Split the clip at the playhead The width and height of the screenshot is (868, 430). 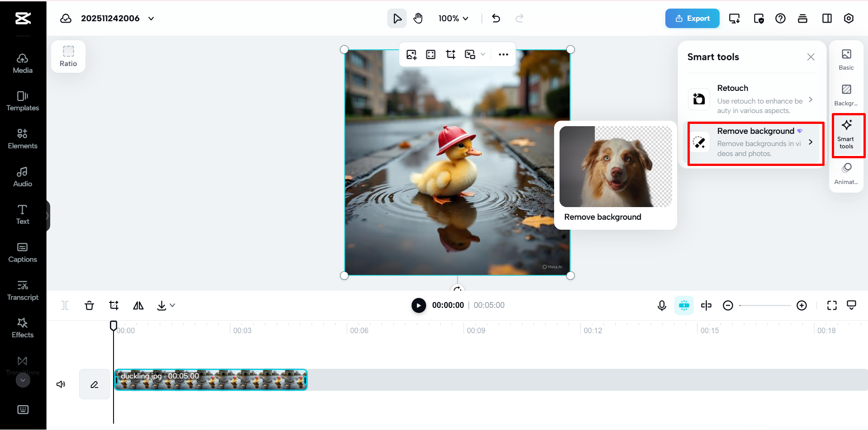65,305
